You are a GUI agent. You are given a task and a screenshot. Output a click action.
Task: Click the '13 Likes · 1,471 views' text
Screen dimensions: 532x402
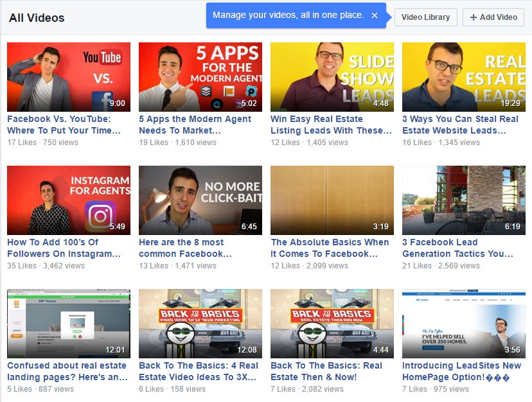tap(177, 266)
